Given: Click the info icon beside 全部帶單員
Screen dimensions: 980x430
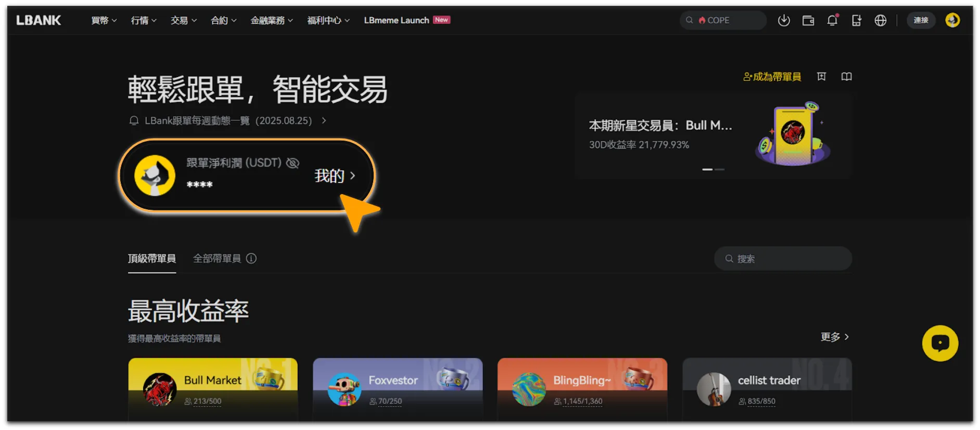Looking at the screenshot, I should point(251,259).
